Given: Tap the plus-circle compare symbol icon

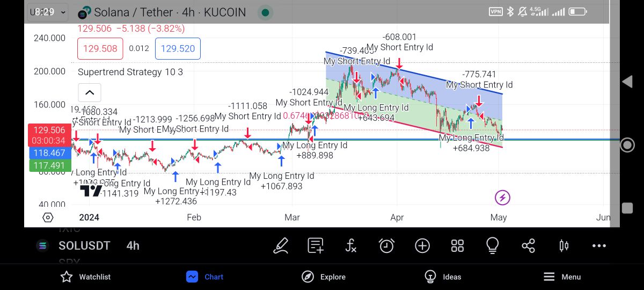Looking at the screenshot, I should (422, 245).
